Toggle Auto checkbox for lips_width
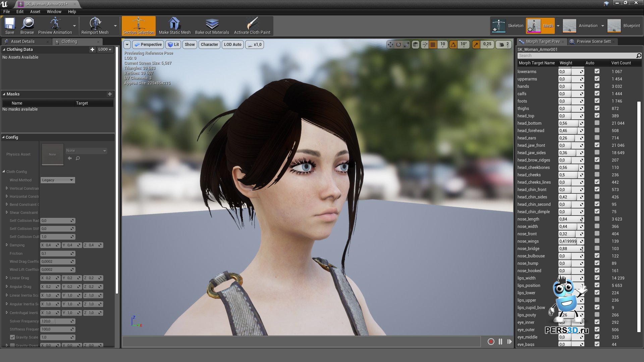This screenshot has width=644, height=362. pyautogui.click(x=597, y=278)
